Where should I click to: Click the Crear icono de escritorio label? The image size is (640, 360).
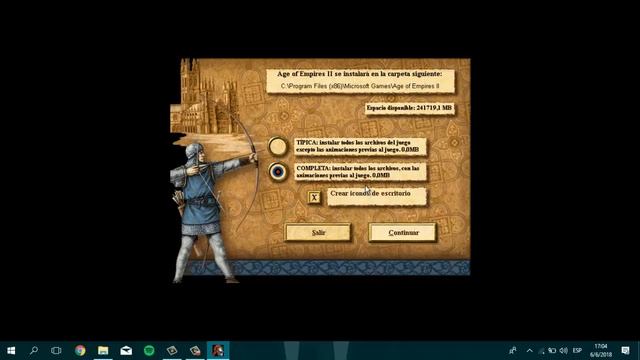click(370, 193)
